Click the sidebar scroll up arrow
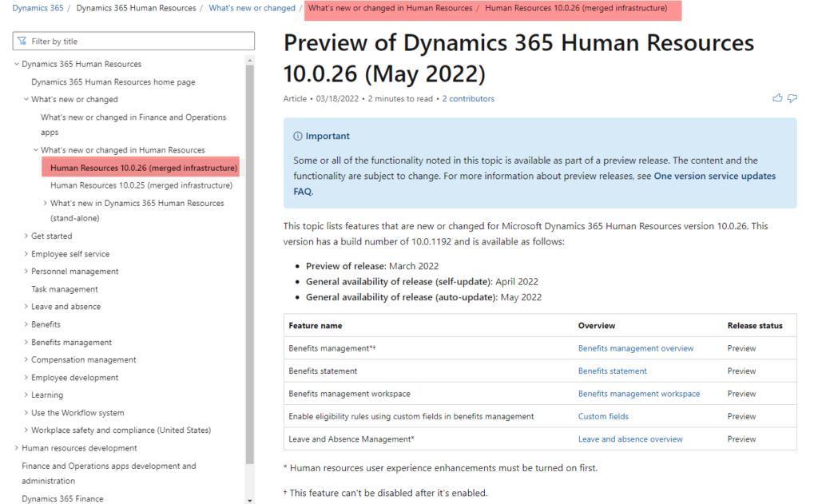This screenshot has height=504, width=818. pos(250,60)
